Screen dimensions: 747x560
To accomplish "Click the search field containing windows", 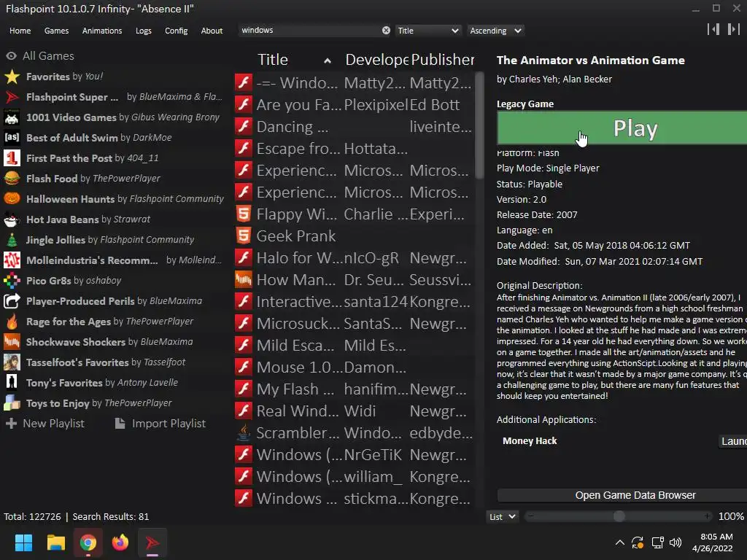I will pos(310,31).
